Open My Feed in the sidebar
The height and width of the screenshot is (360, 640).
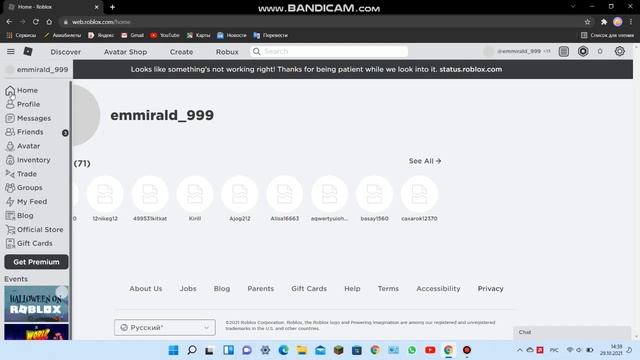[x=26, y=201]
